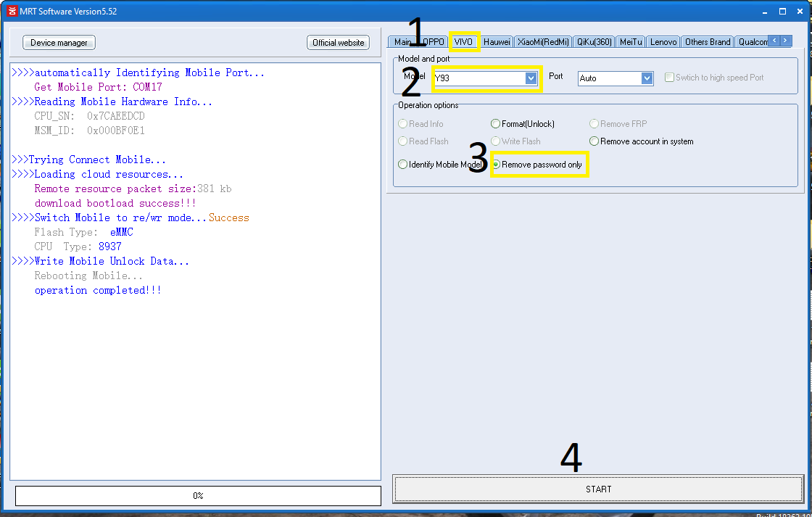Open the Official website

[338, 43]
